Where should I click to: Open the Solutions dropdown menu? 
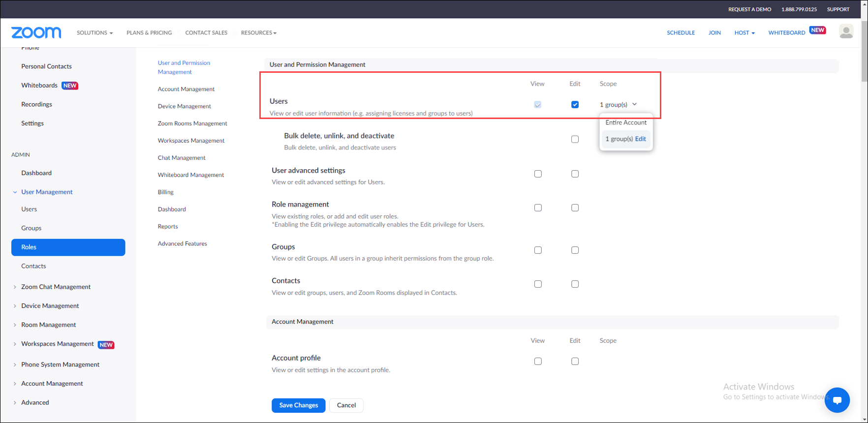[x=94, y=33]
